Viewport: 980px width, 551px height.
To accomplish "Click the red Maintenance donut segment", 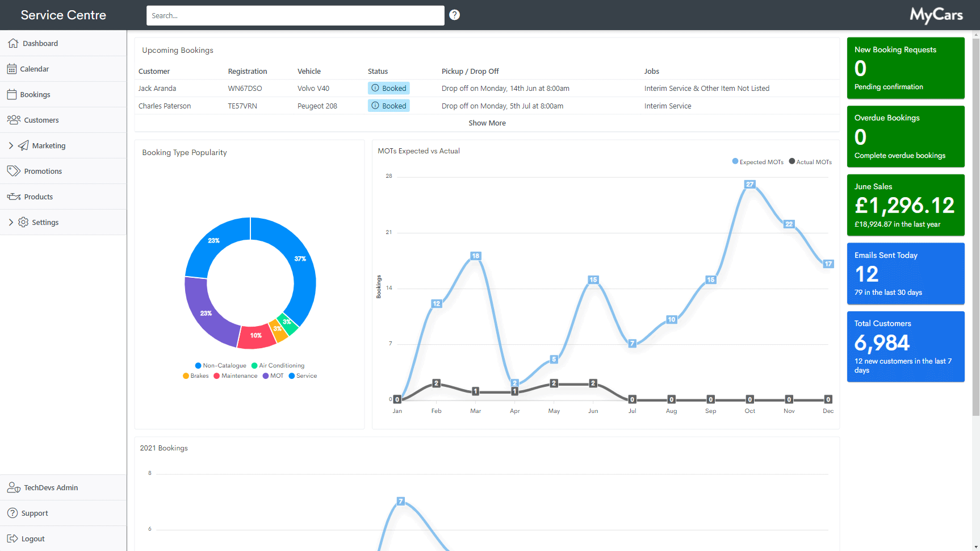I will click(x=256, y=337).
